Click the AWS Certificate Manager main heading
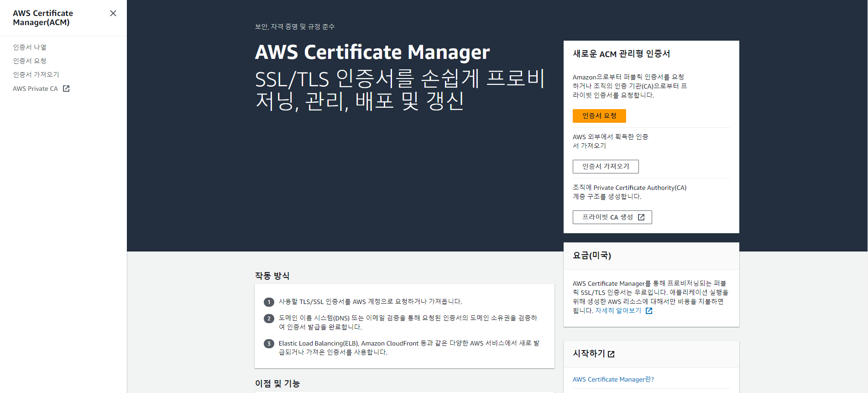Viewport: 868px width, 393px height. [x=372, y=52]
